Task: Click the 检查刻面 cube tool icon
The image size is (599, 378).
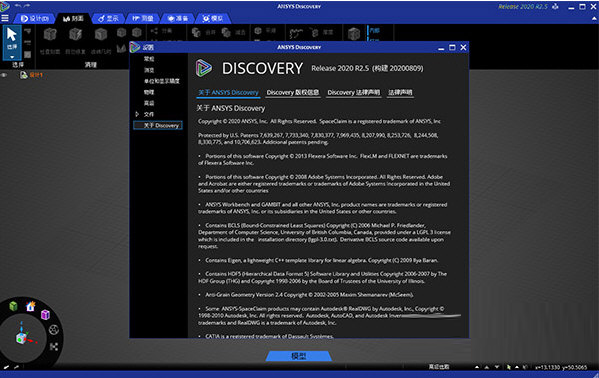Action: 50,34
